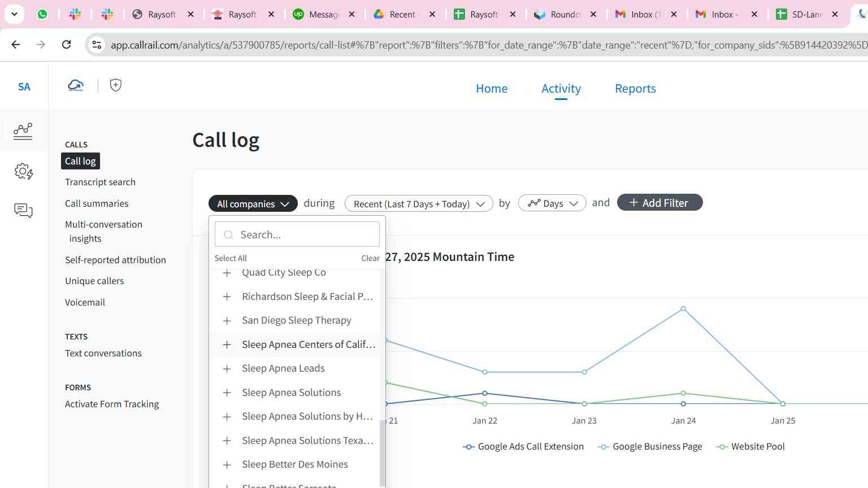Open Voicemail in sidebar
Viewport: 868px width, 488px height.
(x=85, y=302)
